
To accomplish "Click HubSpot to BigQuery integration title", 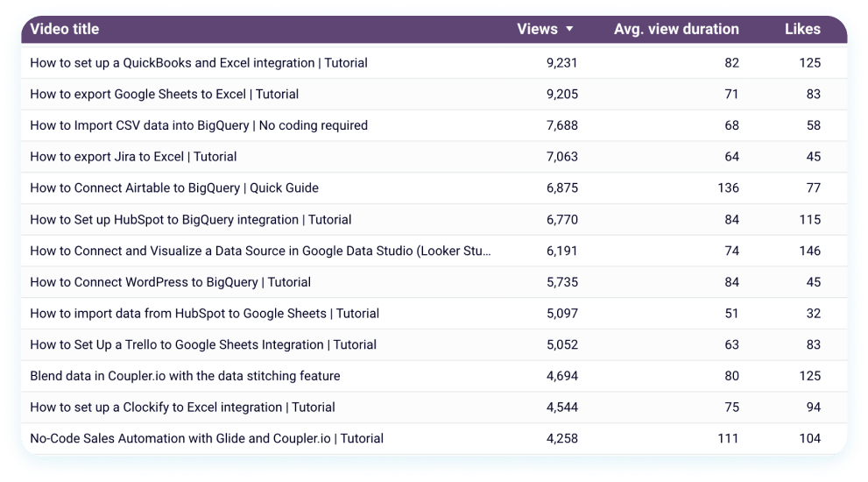I will [190, 220].
